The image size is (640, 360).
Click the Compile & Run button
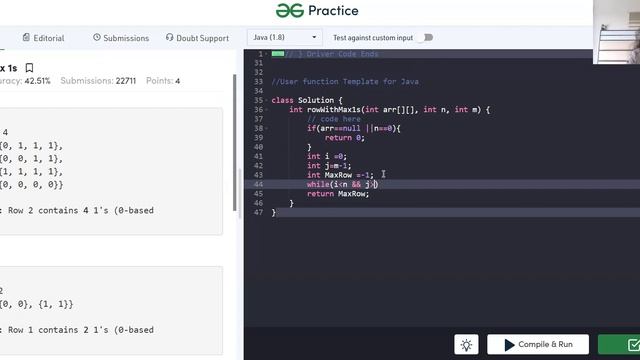(x=538, y=345)
